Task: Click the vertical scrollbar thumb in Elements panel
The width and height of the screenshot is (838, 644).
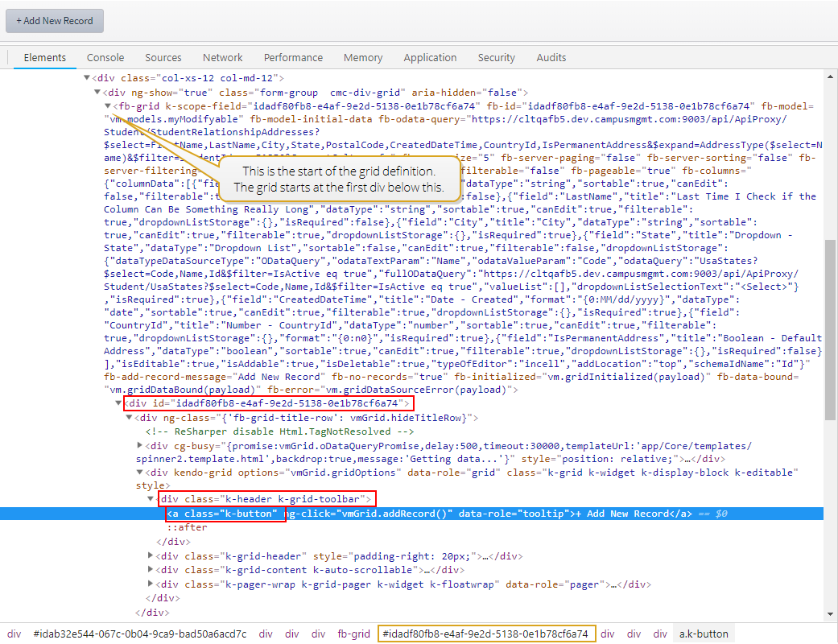Action: pyautogui.click(x=830, y=330)
